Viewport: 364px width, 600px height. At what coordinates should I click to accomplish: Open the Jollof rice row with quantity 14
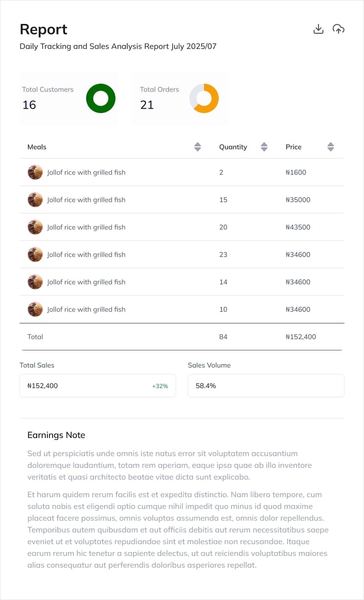[x=182, y=282]
